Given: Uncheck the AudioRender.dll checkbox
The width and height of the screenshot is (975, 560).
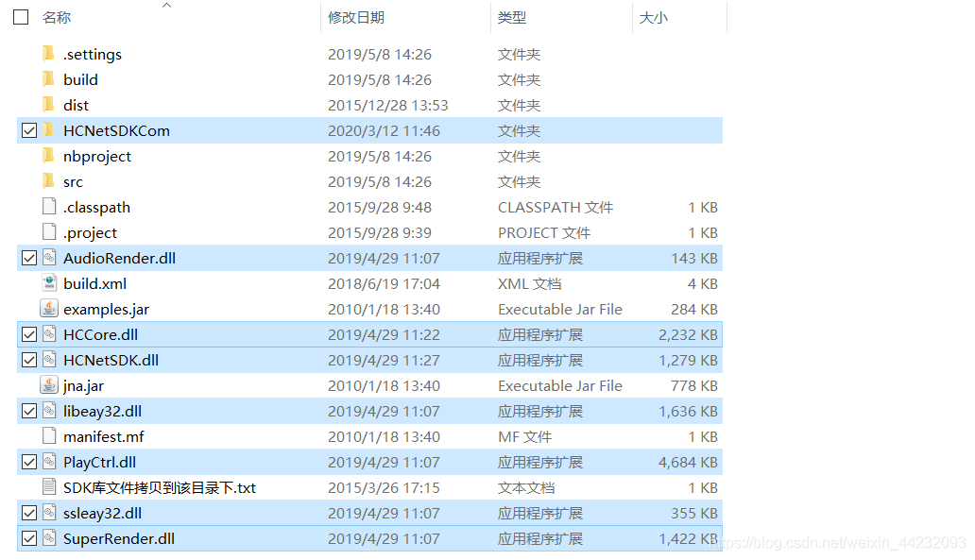Looking at the screenshot, I should tap(29, 258).
